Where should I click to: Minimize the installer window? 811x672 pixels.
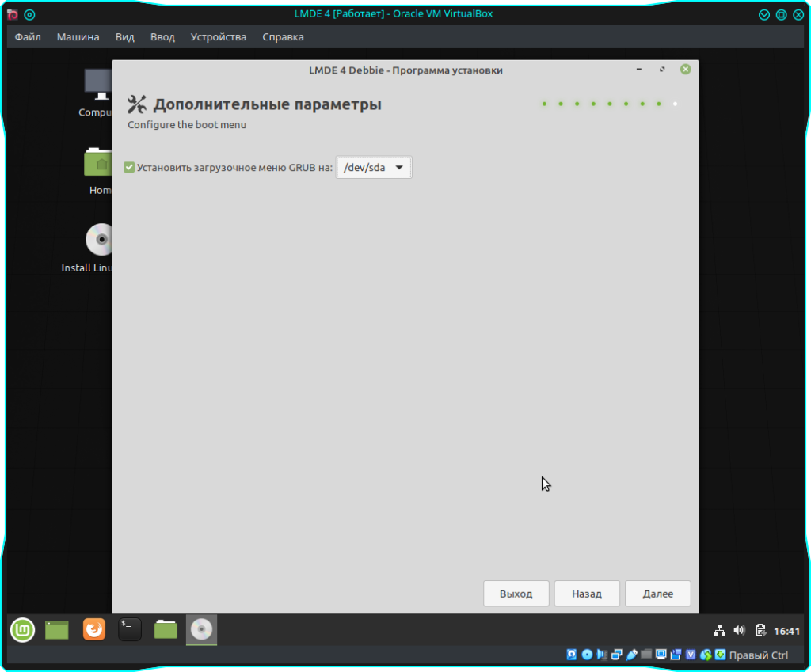639,70
